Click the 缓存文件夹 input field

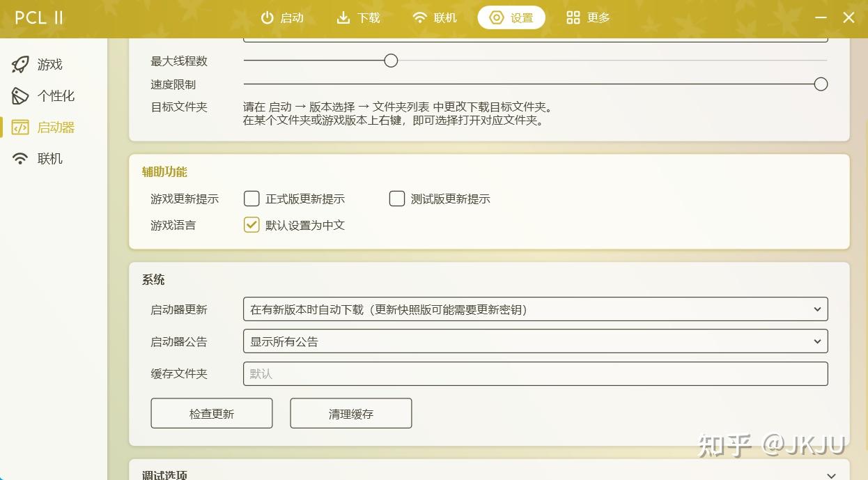point(535,373)
